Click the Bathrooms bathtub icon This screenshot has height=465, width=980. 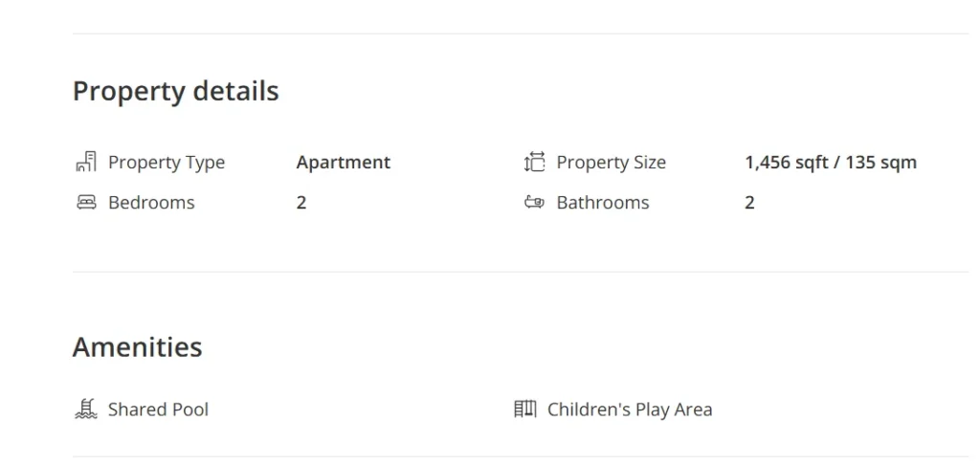pyautogui.click(x=534, y=203)
